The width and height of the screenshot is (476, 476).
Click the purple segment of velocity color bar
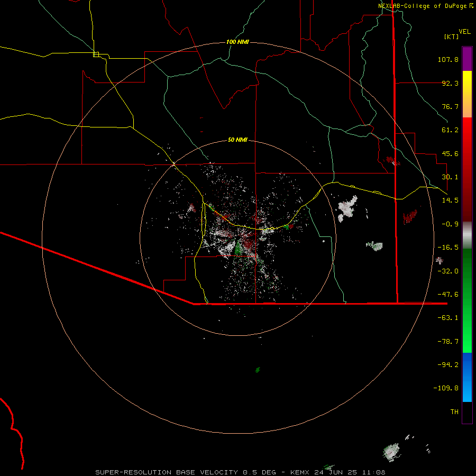coord(467,59)
